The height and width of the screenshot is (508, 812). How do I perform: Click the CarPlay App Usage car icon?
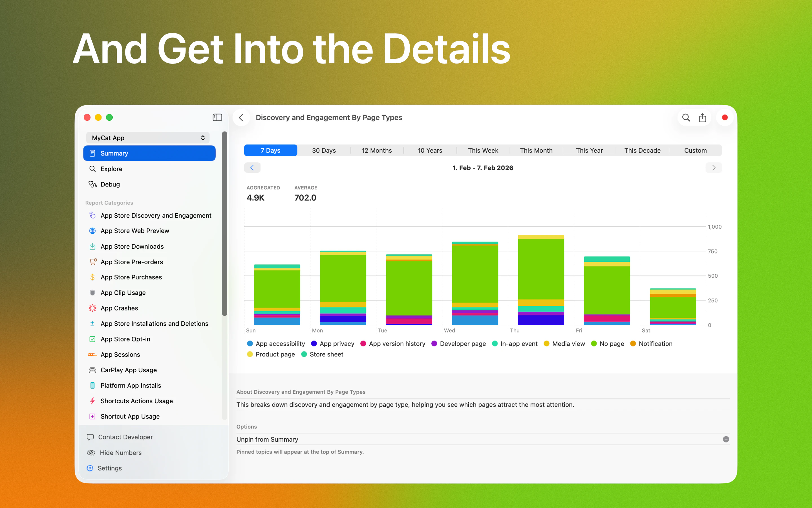[x=92, y=370]
